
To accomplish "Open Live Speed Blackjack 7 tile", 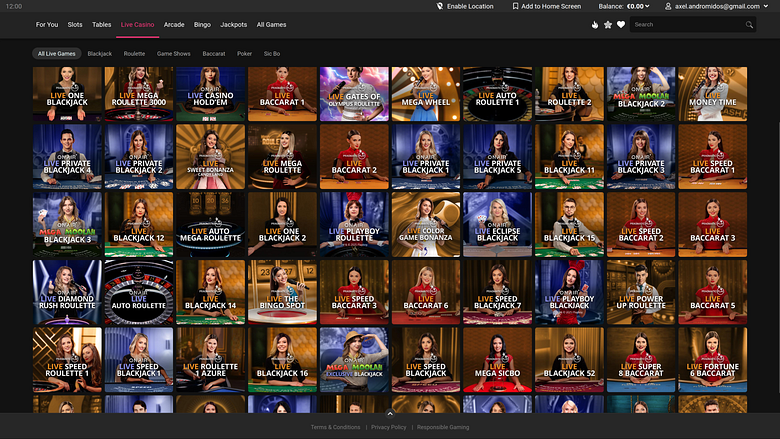I will pyautogui.click(x=497, y=292).
